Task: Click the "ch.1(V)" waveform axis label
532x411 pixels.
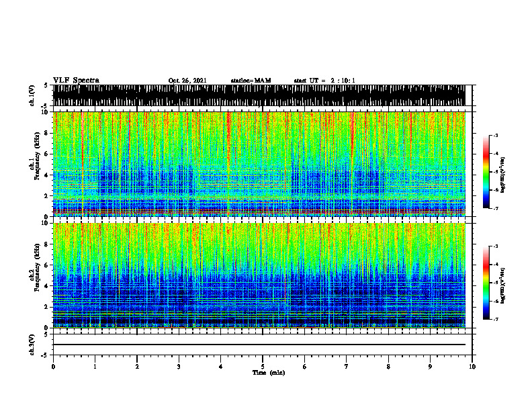Action: [32, 95]
